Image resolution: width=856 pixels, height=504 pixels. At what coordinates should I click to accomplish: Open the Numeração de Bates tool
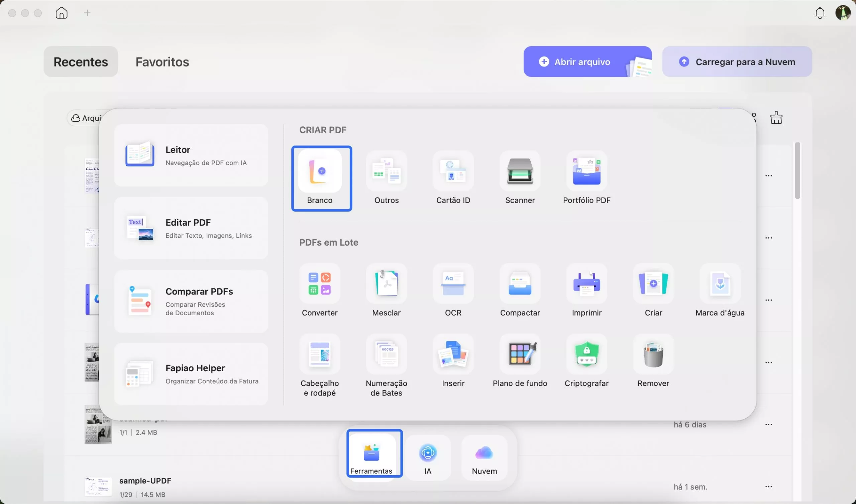(386, 355)
